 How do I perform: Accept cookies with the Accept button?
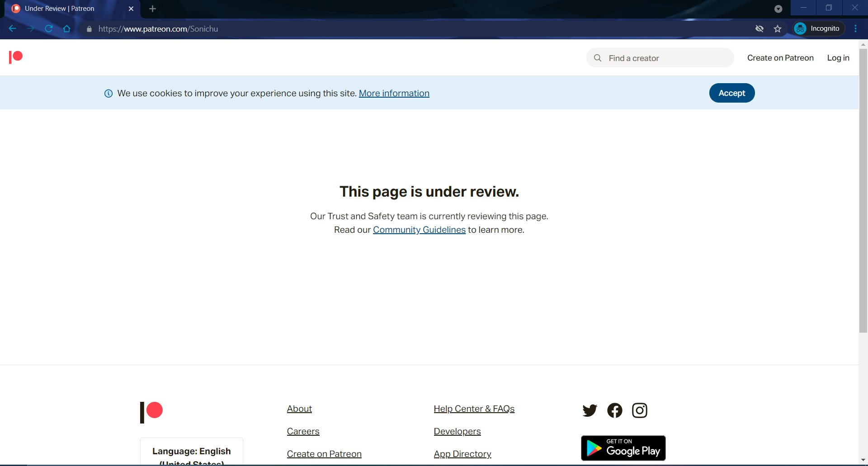[732, 93]
